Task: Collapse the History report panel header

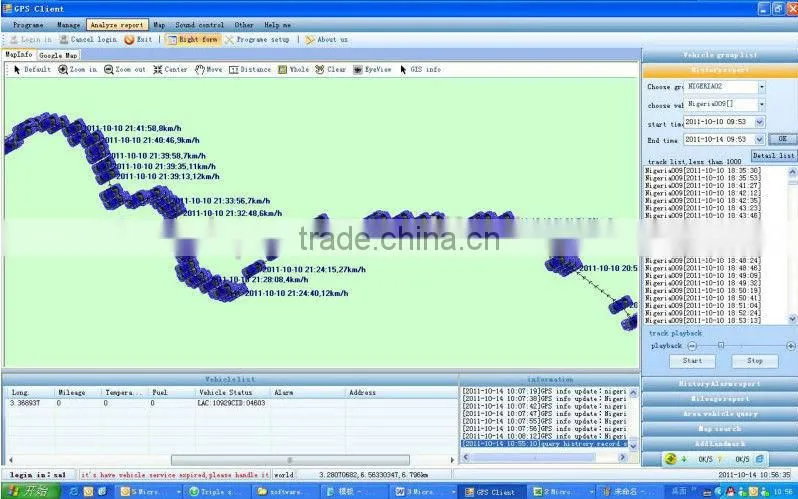Action: [x=720, y=70]
